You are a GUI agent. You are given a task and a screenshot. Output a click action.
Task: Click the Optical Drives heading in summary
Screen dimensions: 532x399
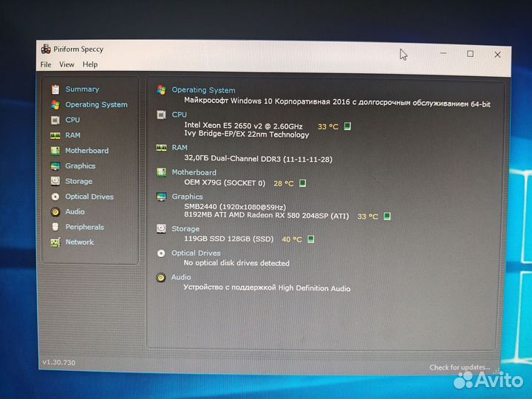coord(196,253)
